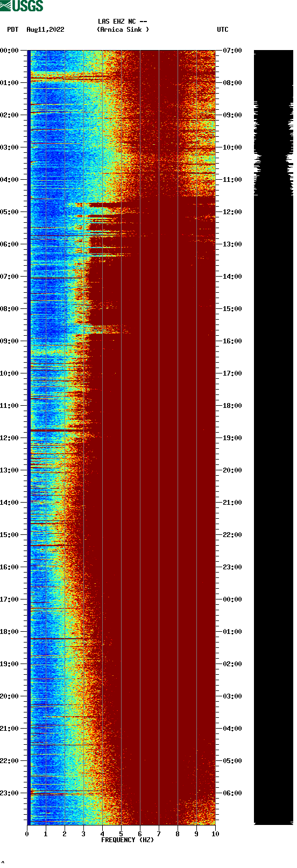Click the 8 frequency axis tick label
Screen dimensions: 297x868
(x=178, y=834)
